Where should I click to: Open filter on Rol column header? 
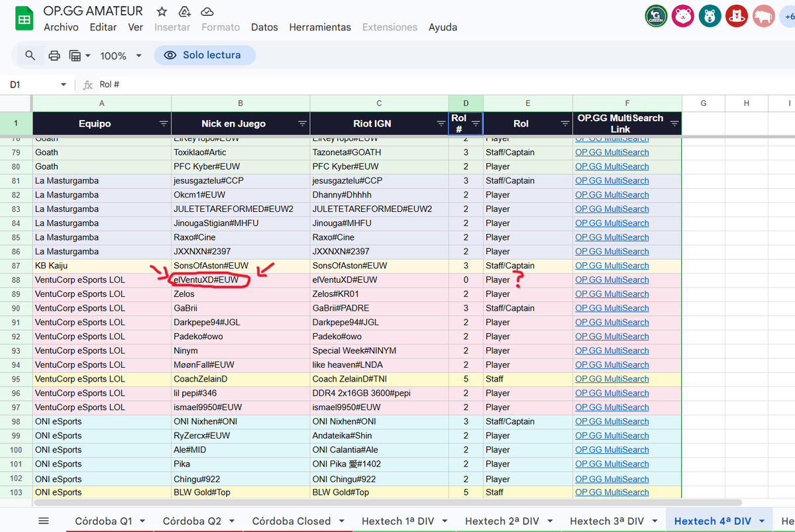(x=565, y=123)
